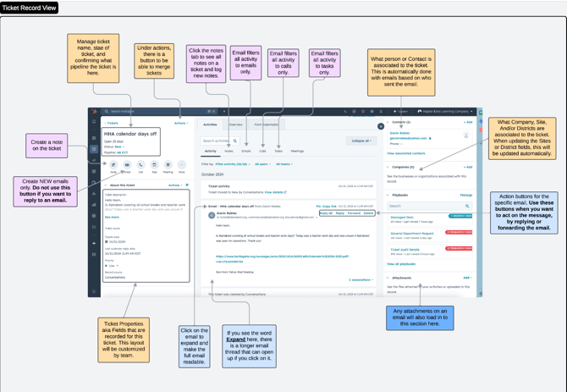Click the Meeting icon in ticket actions
Viewport: 567px width, 392px height.
168,165
